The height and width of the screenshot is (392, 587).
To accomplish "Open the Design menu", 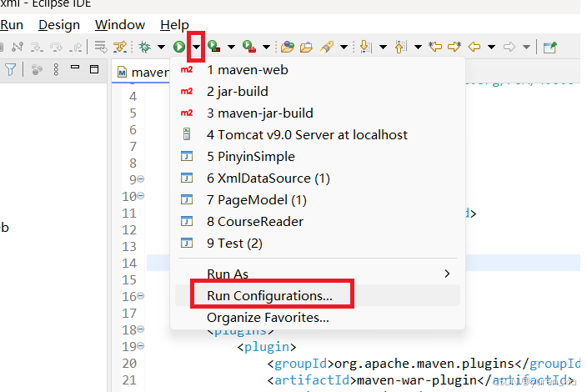I will [x=59, y=25].
